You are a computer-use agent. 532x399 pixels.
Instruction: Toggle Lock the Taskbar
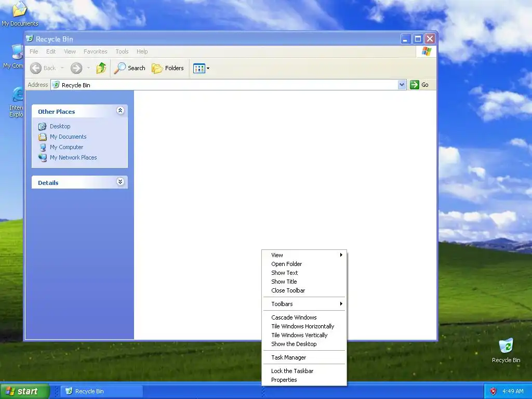pyautogui.click(x=304, y=371)
